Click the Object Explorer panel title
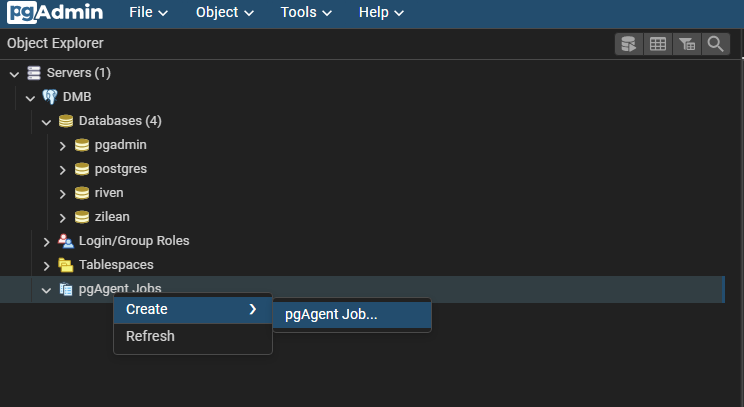744x407 pixels. click(55, 43)
